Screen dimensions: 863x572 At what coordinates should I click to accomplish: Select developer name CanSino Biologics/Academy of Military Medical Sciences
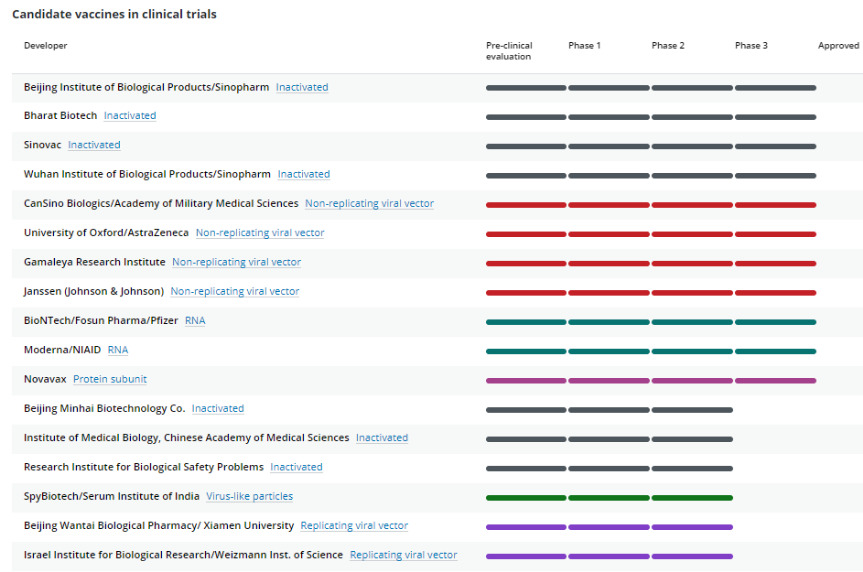(161, 203)
